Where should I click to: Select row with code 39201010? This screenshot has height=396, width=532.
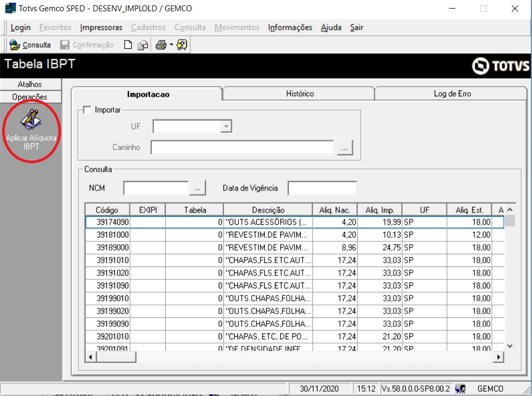(x=295, y=337)
